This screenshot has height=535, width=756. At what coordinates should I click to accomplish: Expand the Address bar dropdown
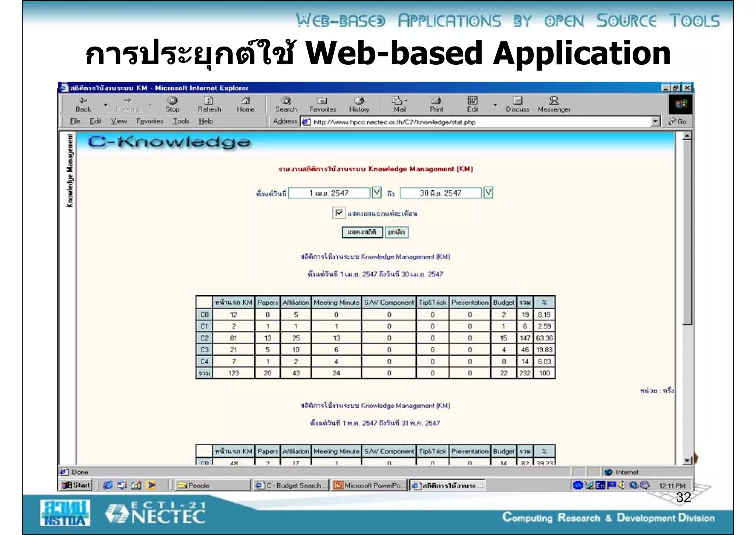[655, 122]
